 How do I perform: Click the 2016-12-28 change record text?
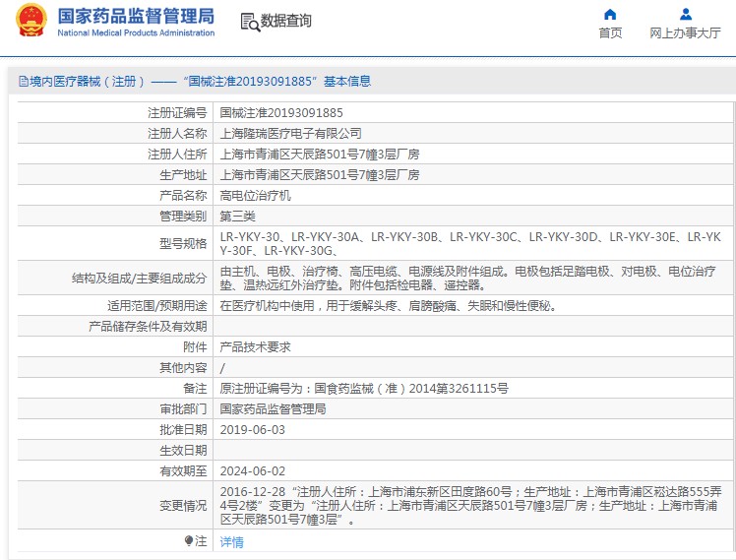coord(470,506)
